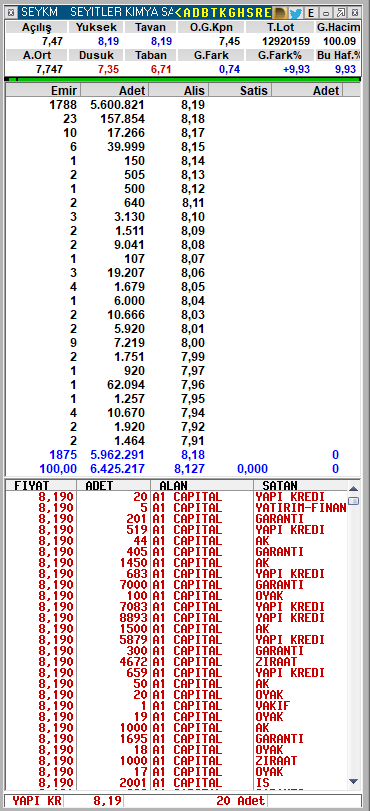Select the bid price 8,10
370x811 pixels.
(193, 217)
